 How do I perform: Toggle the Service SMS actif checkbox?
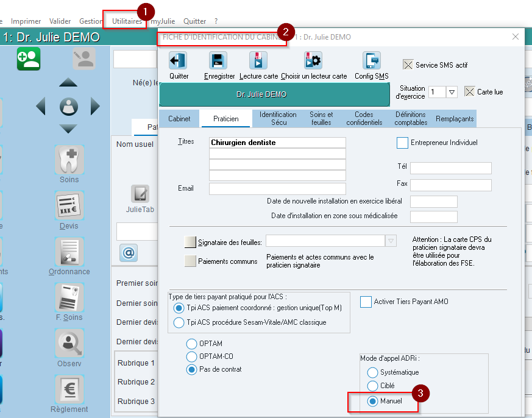point(408,65)
